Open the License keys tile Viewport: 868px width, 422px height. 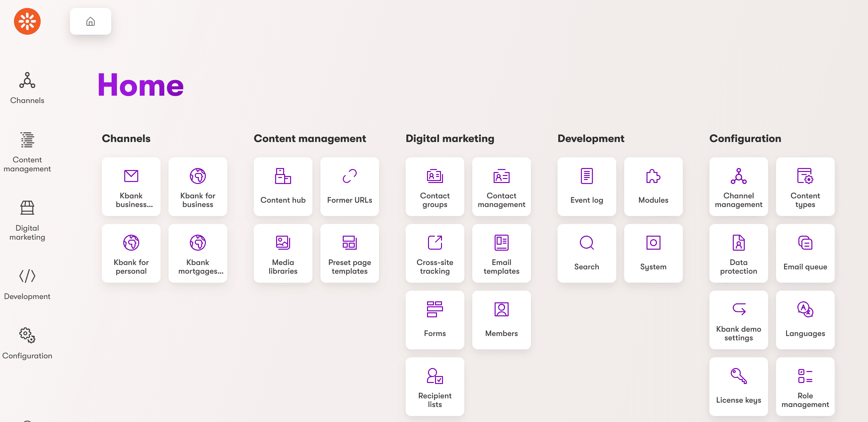739,386
